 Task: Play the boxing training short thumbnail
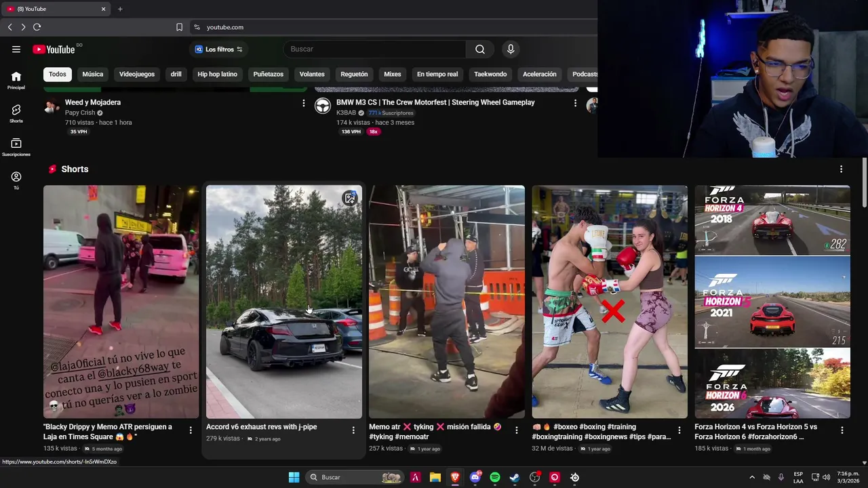tap(610, 302)
